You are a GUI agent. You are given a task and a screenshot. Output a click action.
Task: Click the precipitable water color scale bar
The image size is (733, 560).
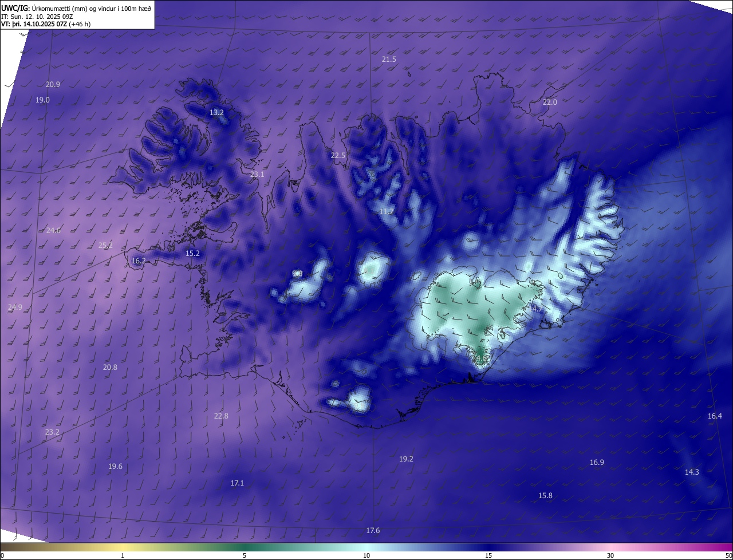point(366,547)
